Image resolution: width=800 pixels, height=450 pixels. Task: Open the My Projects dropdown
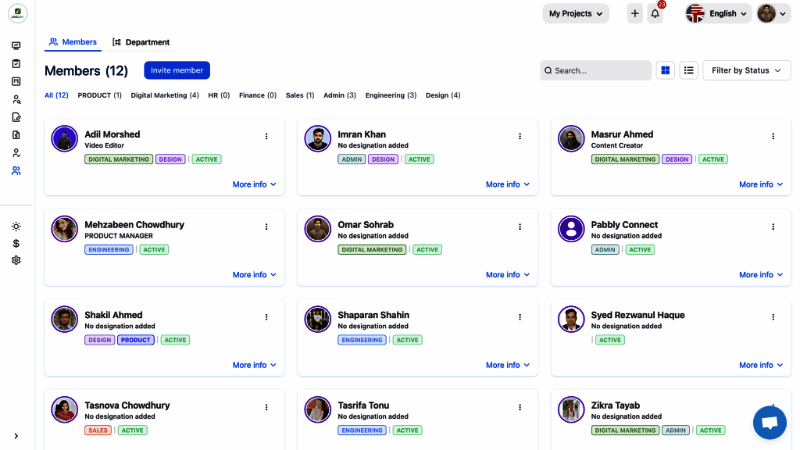click(x=575, y=13)
